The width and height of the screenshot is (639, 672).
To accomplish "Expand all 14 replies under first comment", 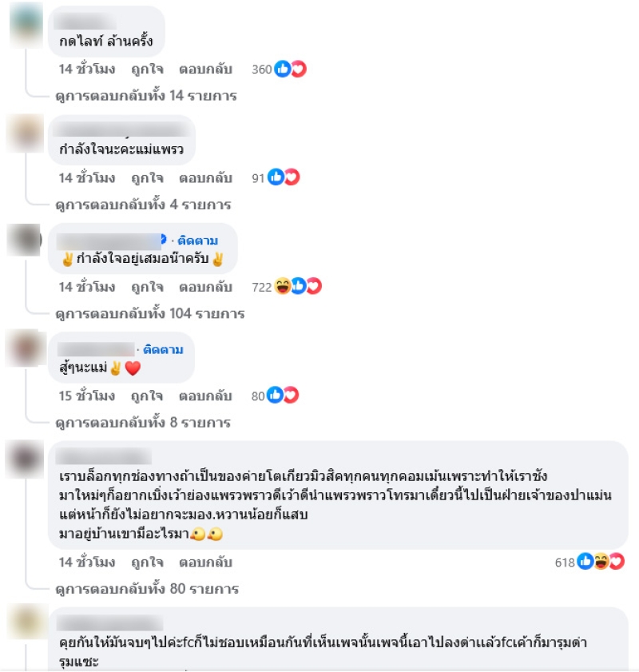I will pyautogui.click(x=146, y=96).
